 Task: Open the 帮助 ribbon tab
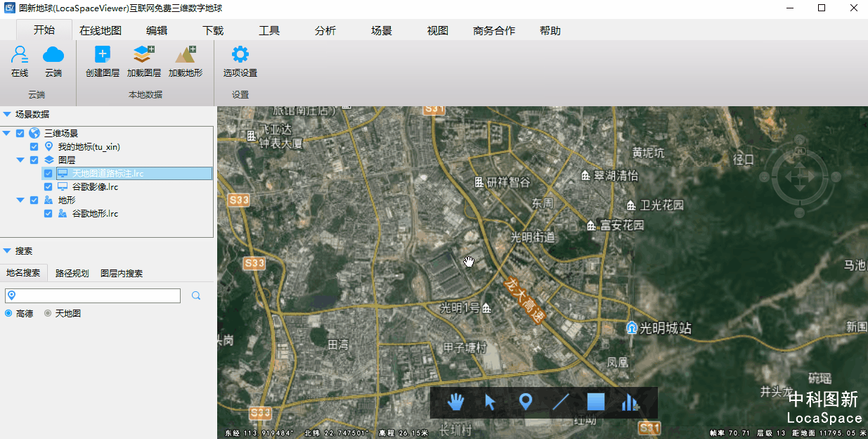[x=550, y=31]
